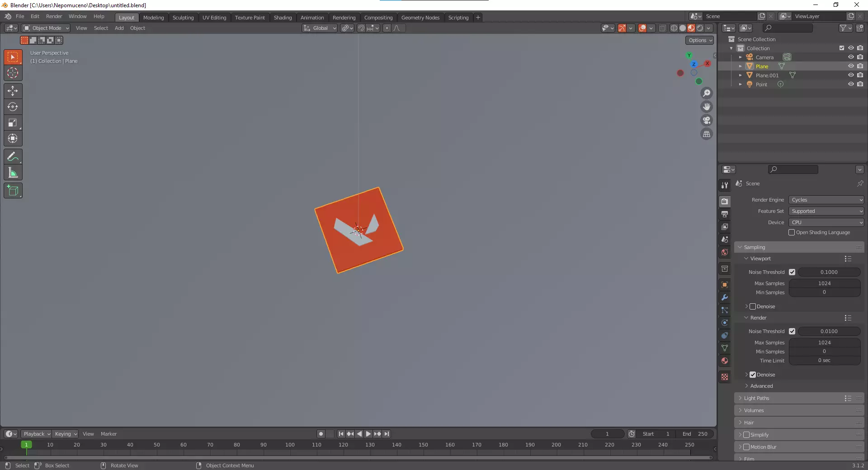Open the Object Data properties tab
Screen dimensions: 868x470
point(725,348)
